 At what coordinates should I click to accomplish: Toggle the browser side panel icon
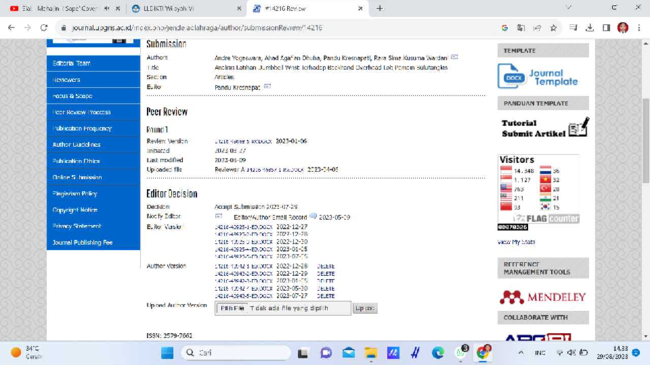pos(606,28)
